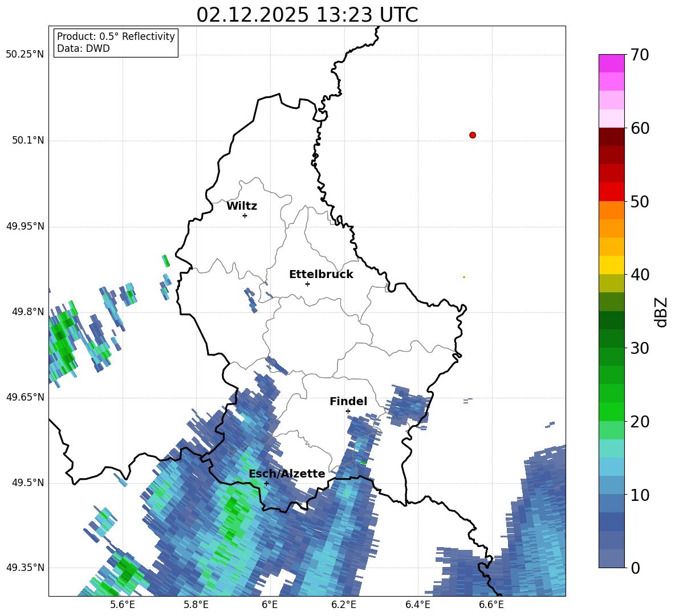Screen dimensions: 675x616
Task: Click the Esch/Alzette city label
Action: [x=287, y=474]
